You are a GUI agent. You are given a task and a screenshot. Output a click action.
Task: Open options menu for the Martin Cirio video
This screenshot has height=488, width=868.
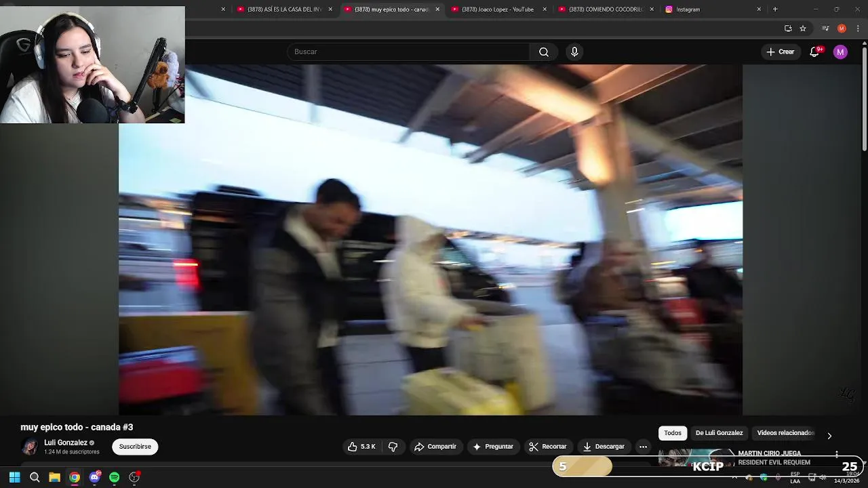click(x=837, y=455)
